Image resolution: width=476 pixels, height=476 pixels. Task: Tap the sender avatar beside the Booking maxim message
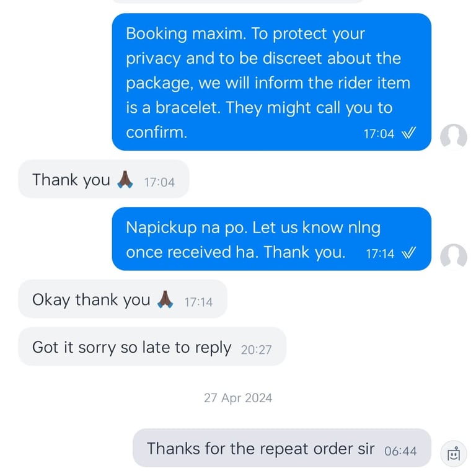[x=454, y=136]
